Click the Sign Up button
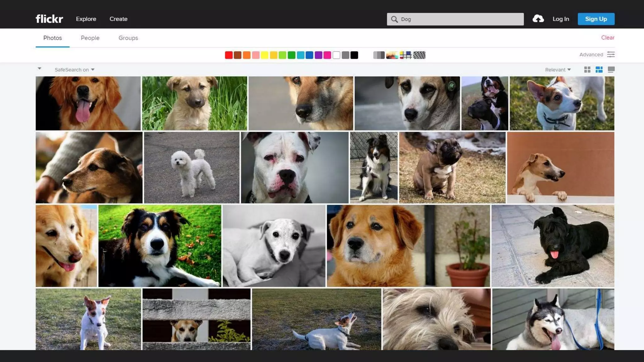644x362 pixels. pyautogui.click(x=596, y=19)
